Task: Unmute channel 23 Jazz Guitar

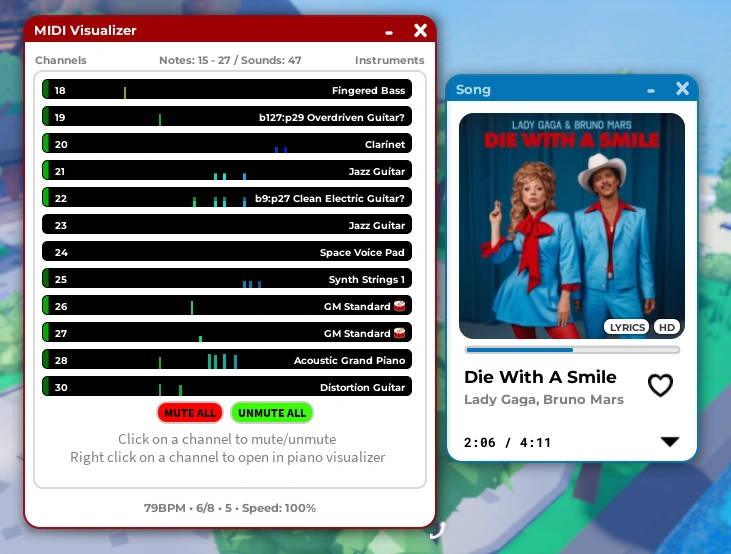Action: coord(227,225)
